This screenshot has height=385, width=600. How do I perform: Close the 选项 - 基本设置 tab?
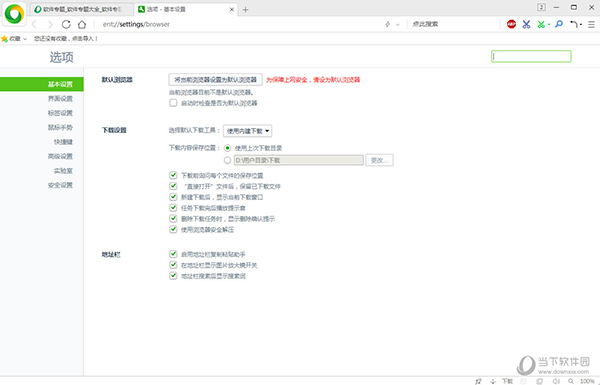click(x=232, y=10)
